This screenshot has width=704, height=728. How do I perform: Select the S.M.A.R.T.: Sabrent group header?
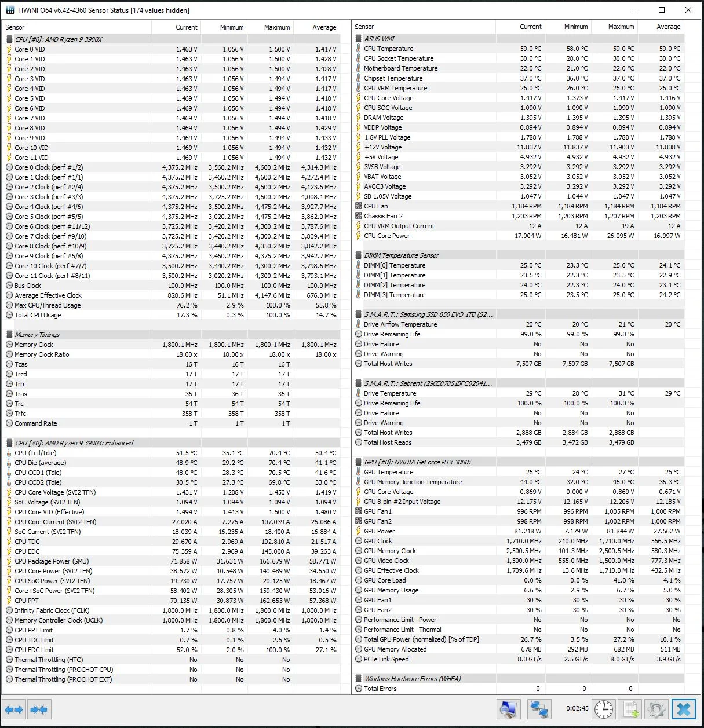pyautogui.click(x=519, y=383)
